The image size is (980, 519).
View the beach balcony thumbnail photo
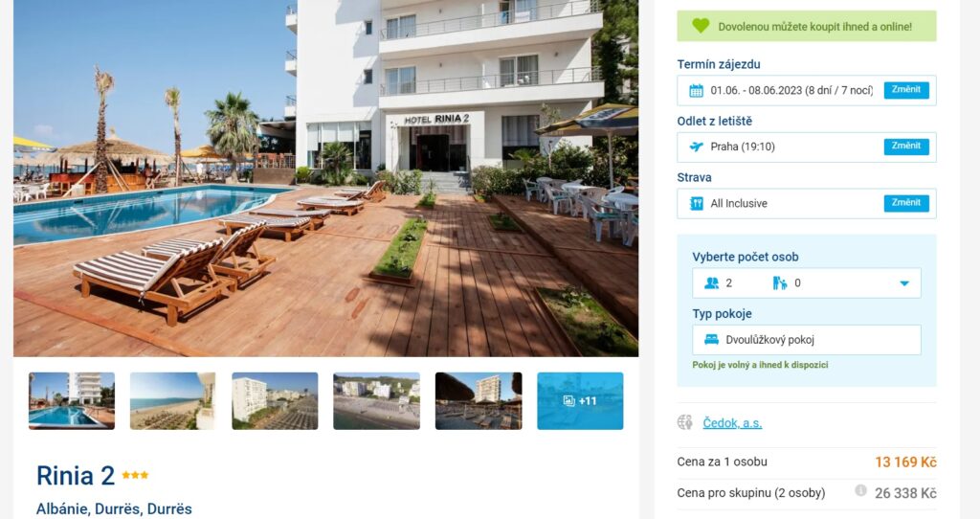[173, 401]
